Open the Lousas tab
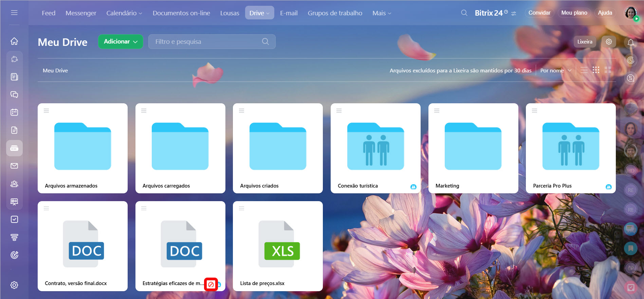The height and width of the screenshot is (299, 644). [x=229, y=13]
